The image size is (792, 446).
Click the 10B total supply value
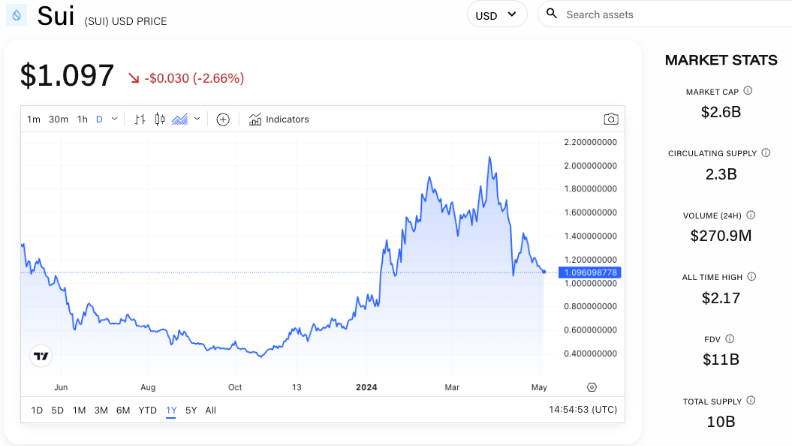[x=721, y=422]
